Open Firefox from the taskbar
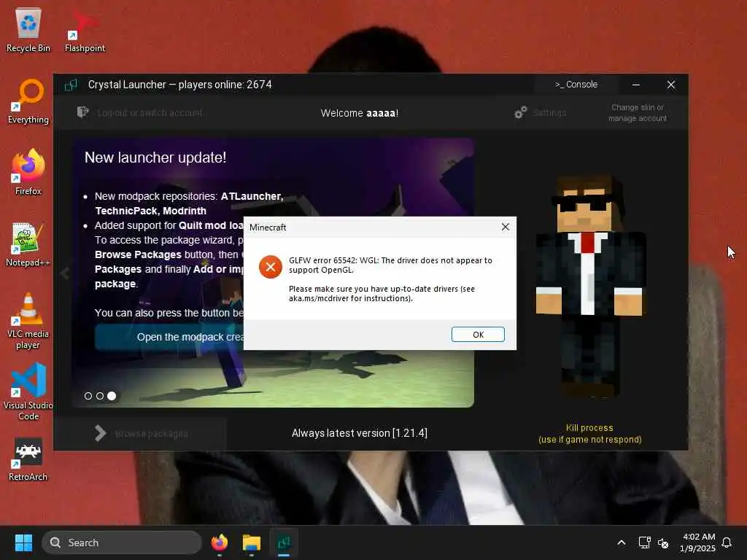Screen dimensions: 747x560 click(219, 542)
